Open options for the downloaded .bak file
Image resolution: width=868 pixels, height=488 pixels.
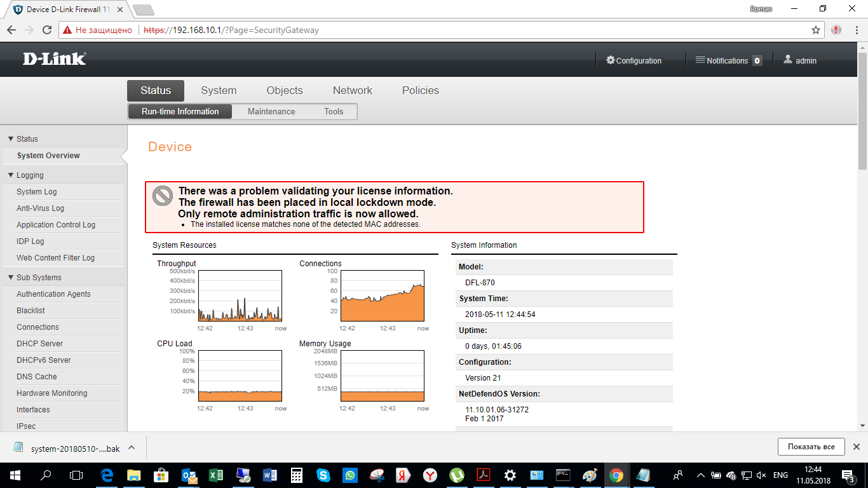click(132, 447)
